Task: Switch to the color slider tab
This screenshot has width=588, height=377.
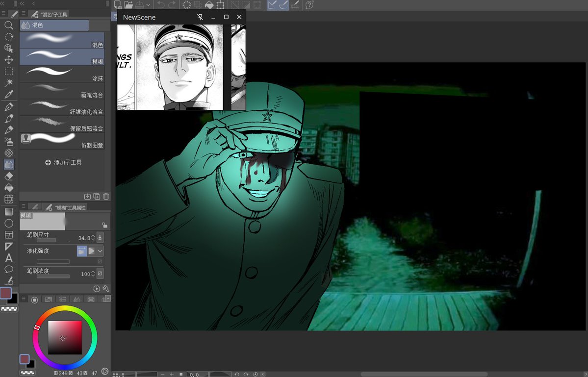Action: (63, 300)
